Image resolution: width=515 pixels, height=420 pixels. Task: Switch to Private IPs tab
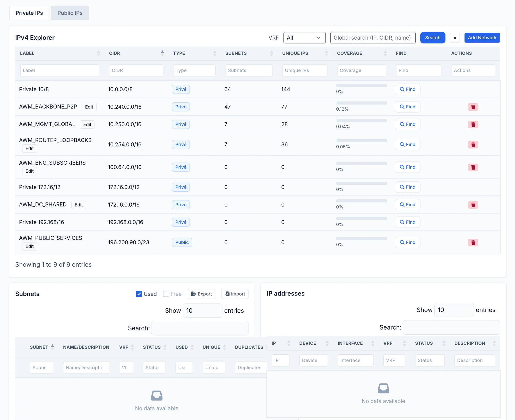pyautogui.click(x=29, y=13)
